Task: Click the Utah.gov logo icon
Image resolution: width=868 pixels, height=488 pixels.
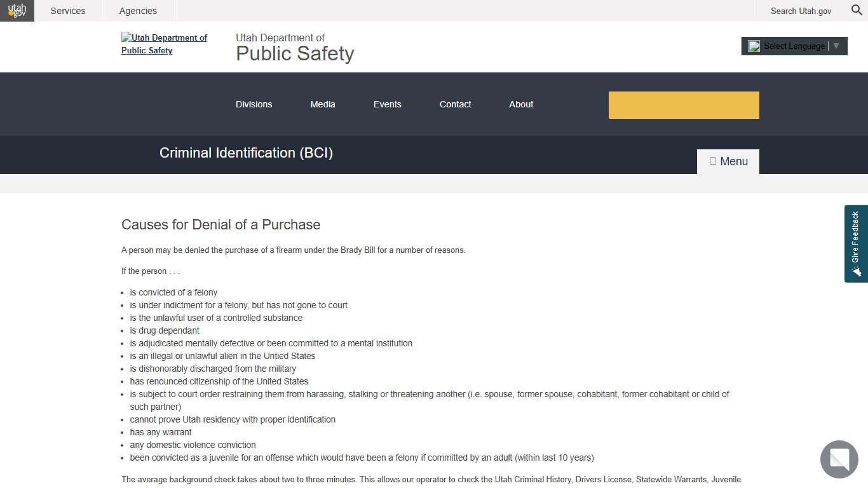Action: (17, 10)
